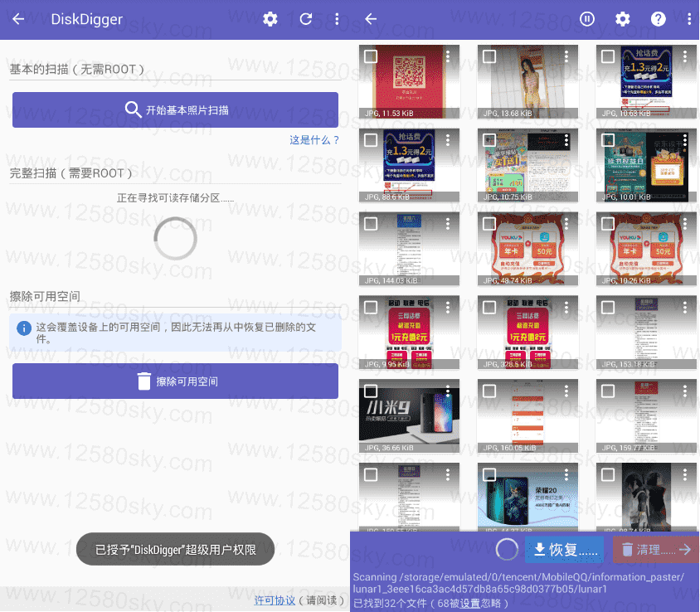Select checkbox on JPG 11.53 KiB thumbnail

[x=371, y=56]
